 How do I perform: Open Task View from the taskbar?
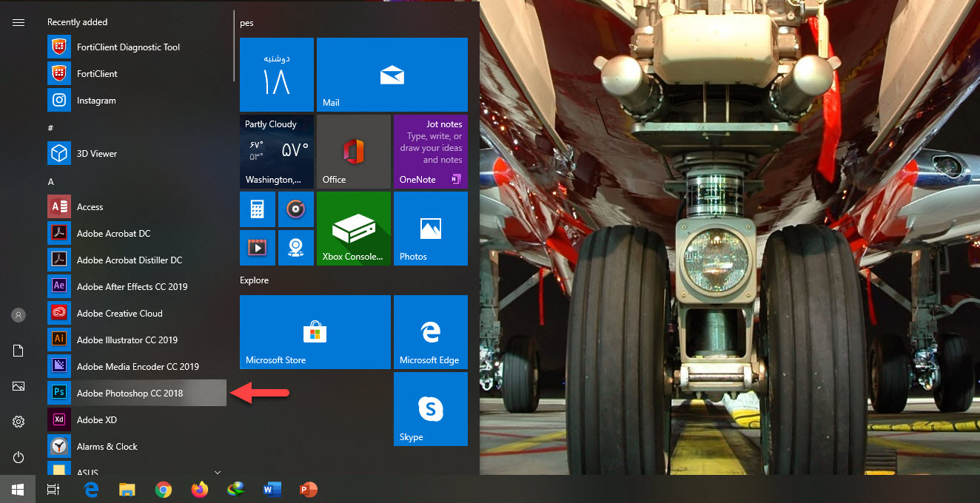tap(53, 490)
